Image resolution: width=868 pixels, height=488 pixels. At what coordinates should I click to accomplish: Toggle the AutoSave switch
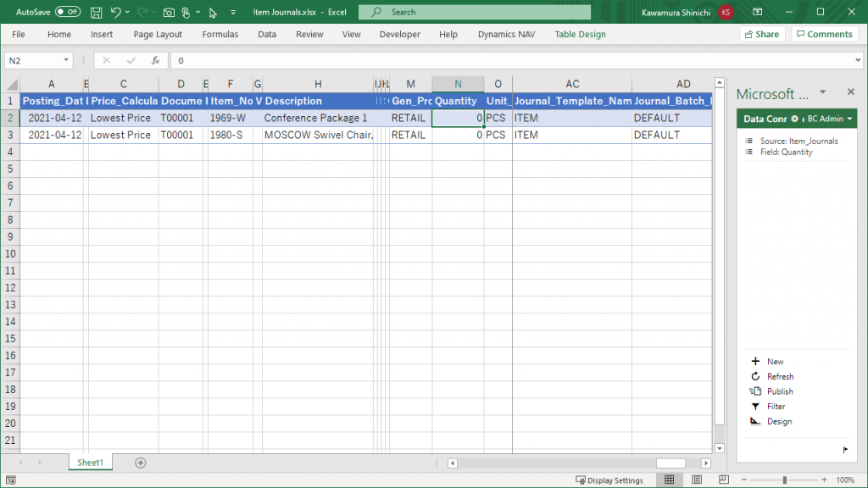pyautogui.click(x=67, y=13)
